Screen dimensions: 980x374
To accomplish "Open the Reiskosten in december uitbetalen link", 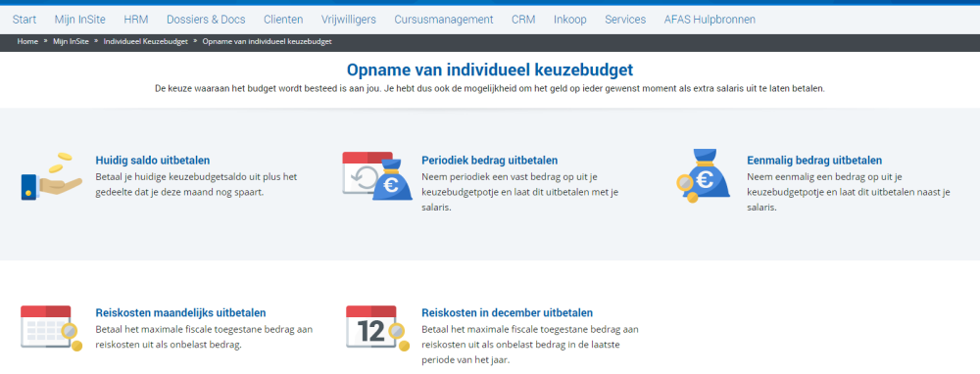I will 507,313.
